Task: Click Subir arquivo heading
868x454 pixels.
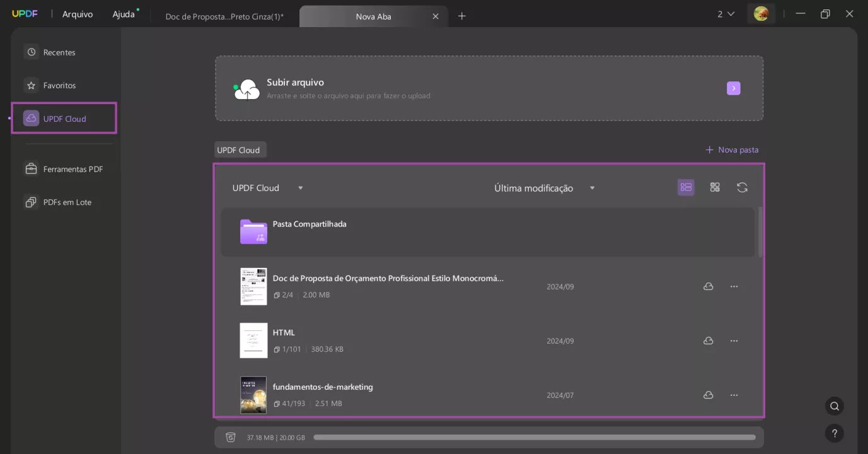Action: click(x=295, y=83)
